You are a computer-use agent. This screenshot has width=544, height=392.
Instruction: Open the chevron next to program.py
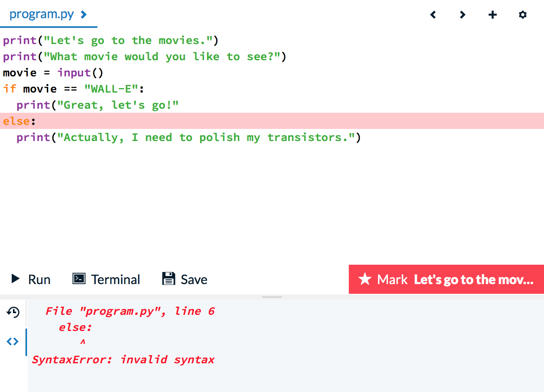83,13
